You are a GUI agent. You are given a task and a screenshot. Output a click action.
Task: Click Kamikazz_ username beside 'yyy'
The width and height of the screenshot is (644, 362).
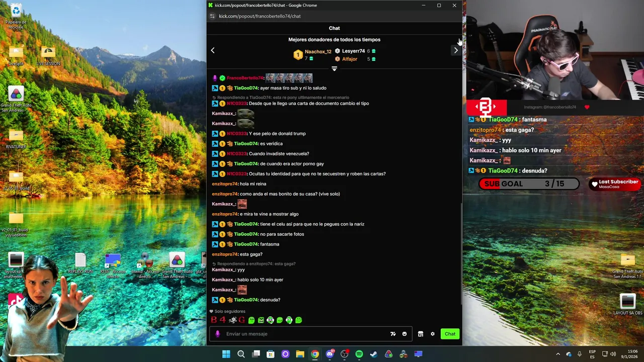pyautogui.click(x=224, y=269)
